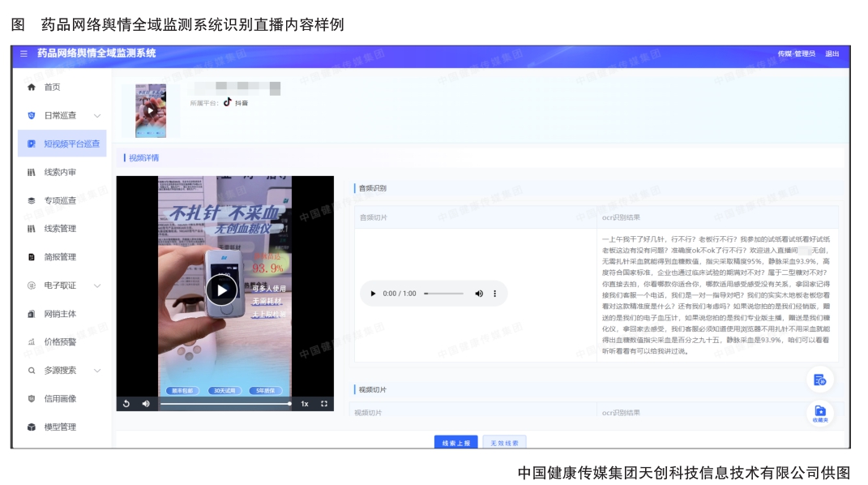868x485 pixels.
Task: Click the 无效线索 button
Action: tap(505, 443)
